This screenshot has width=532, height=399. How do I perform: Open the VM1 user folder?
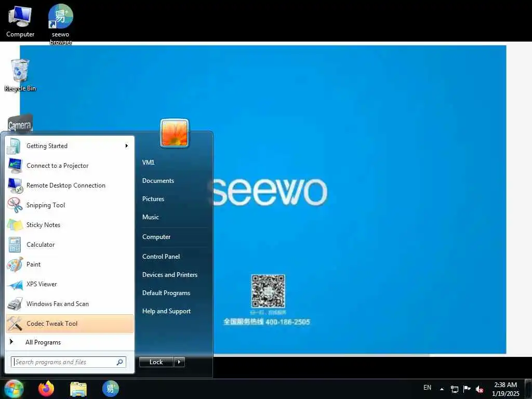point(148,163)
